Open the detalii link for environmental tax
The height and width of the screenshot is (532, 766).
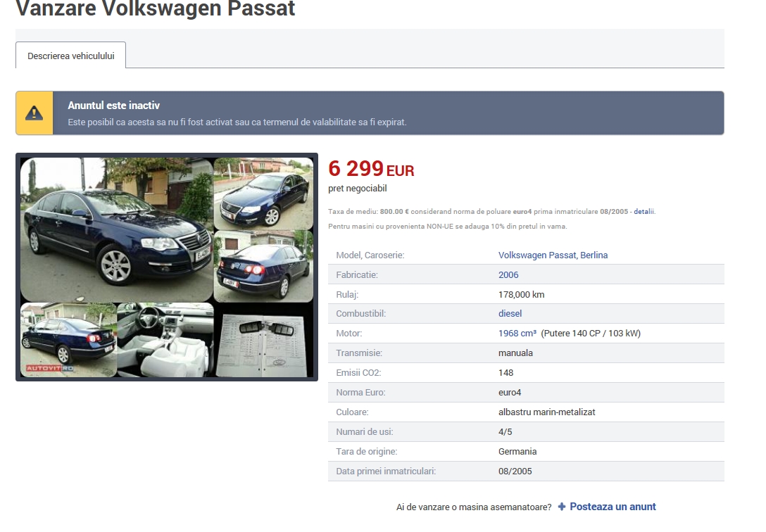click(x=643, y=211)
